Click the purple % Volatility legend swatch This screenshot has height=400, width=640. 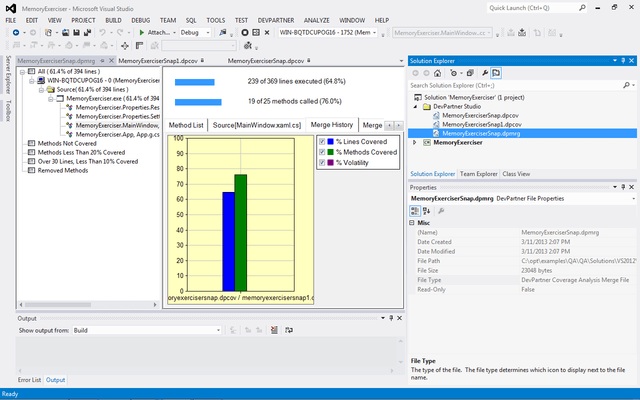pyautogui.click(x=331, y=162)
